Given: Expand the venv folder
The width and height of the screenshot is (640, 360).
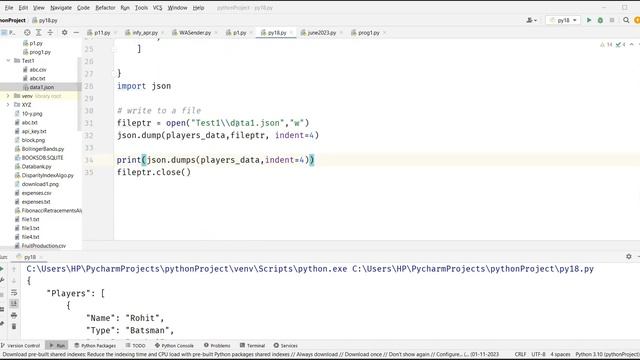Looking at the screenshot, I should pos(8,96).
